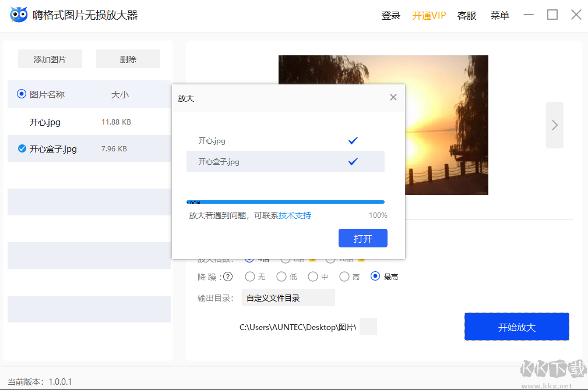Viewport: 588px width, 390px height.
Task: Open the 降噪 help question mark tooltip
Action: [228, 276]
